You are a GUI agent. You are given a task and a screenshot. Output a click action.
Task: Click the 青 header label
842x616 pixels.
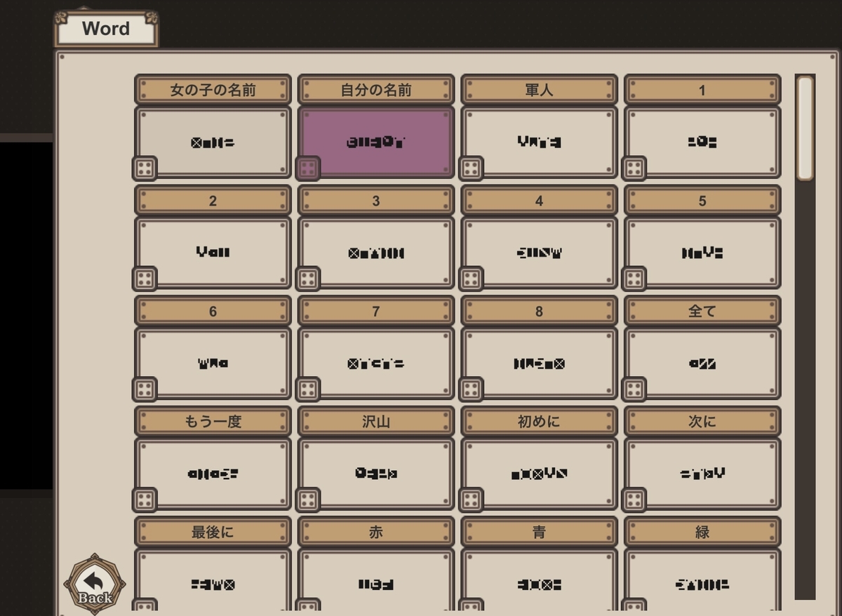(x=540, y=532)
